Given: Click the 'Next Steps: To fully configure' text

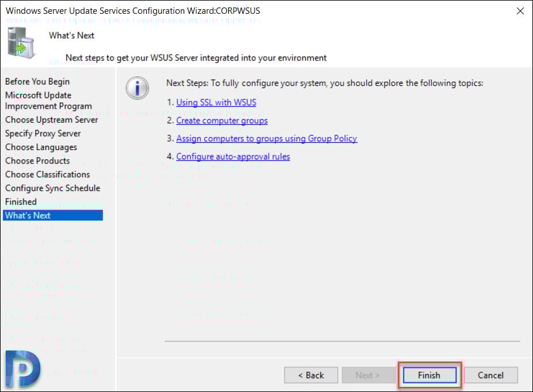Looking at the screenshot, I should (x=325, y=83).
